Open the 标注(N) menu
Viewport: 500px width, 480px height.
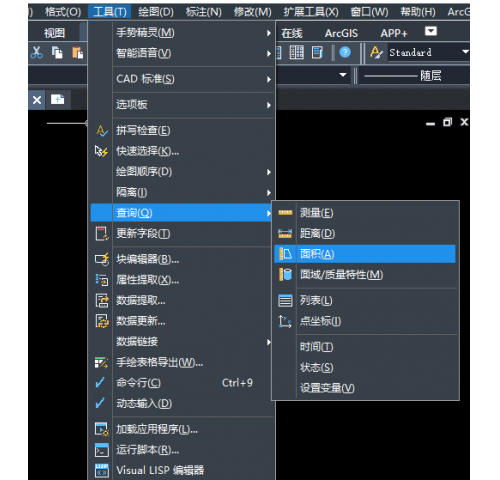(204, 12)
